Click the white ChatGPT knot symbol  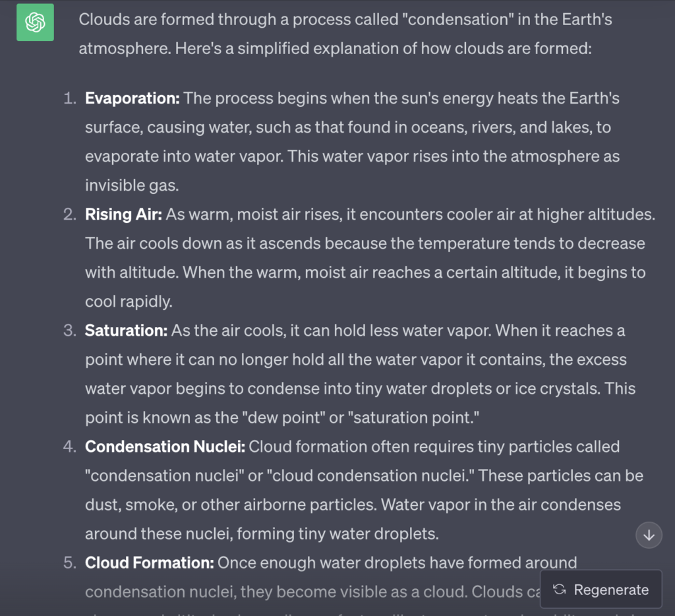(x=34, y=22)
